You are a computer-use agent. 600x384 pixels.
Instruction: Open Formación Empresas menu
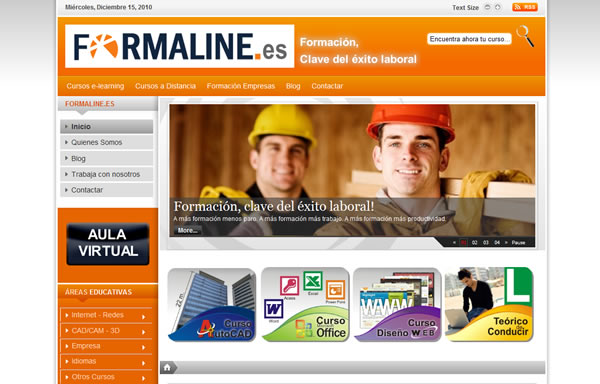click(x=241, y=86)
